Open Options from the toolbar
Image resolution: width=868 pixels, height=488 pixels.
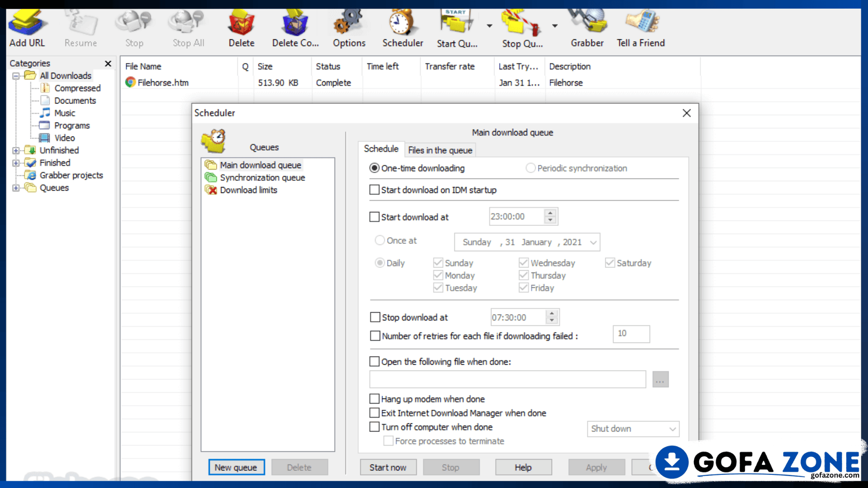click(x=349, y=28)
